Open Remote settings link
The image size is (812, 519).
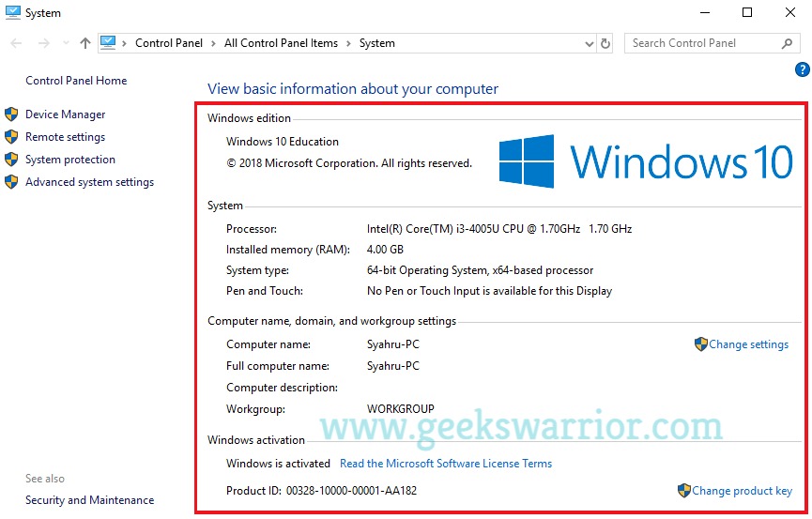(66, 137)
